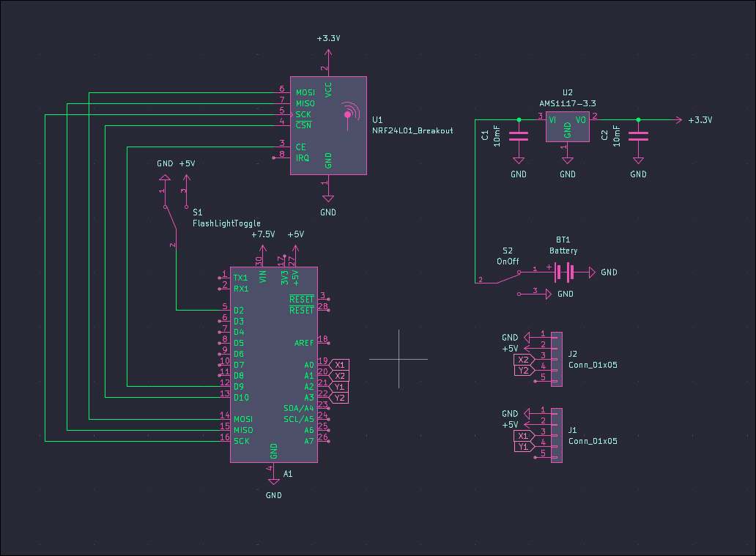This screenshot has width=756, height=556.
Task: Select the NRF24L01_Breakout U1 module symbol
Action: [328, 125]
